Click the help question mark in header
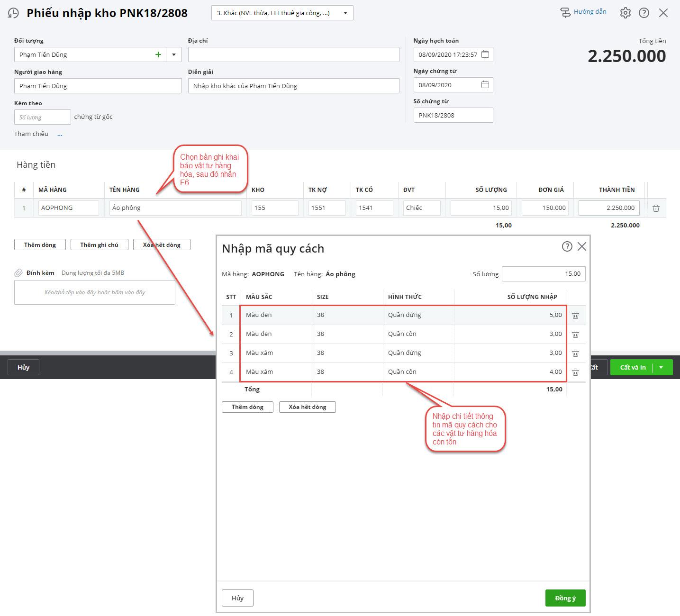Image resolution: width=680 pixels, height=616 pixels. click(x=644, y=13)
